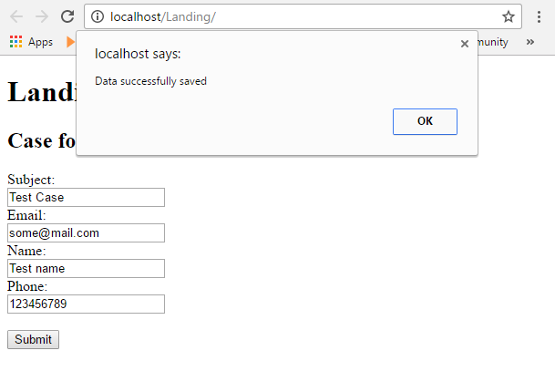Focus the Phone input field
This screenshot has width=555, height=392.
click(x=86, y=304)
